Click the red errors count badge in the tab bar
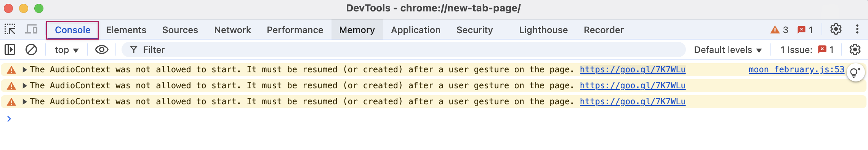 (x=805, y=30)
